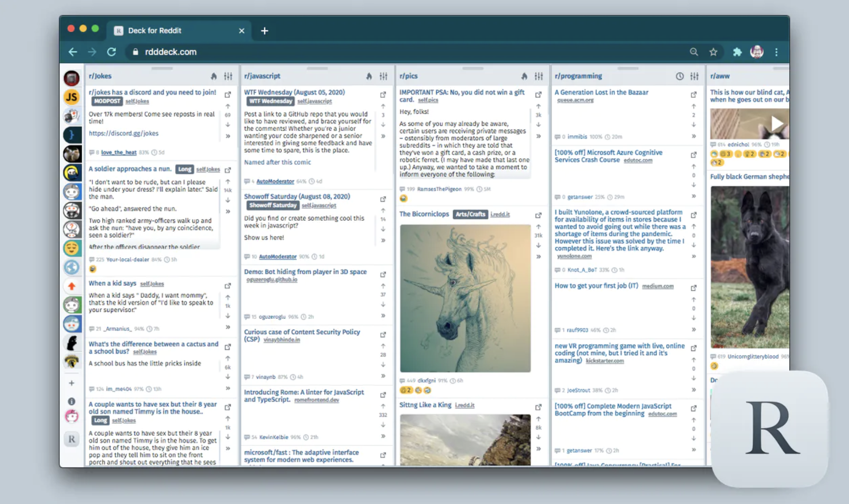Click the R logo at sidebar bottom

pyautogui.click(x=71, y=439)
